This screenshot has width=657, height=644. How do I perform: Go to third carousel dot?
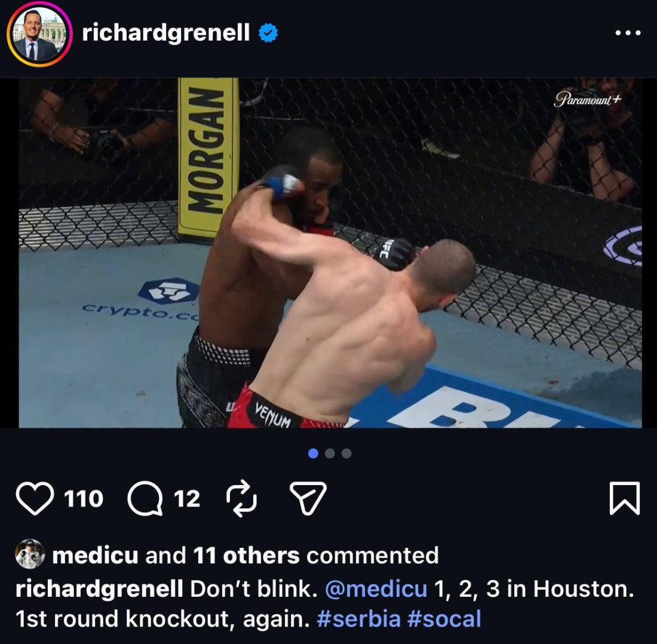(x=346, y=453)
